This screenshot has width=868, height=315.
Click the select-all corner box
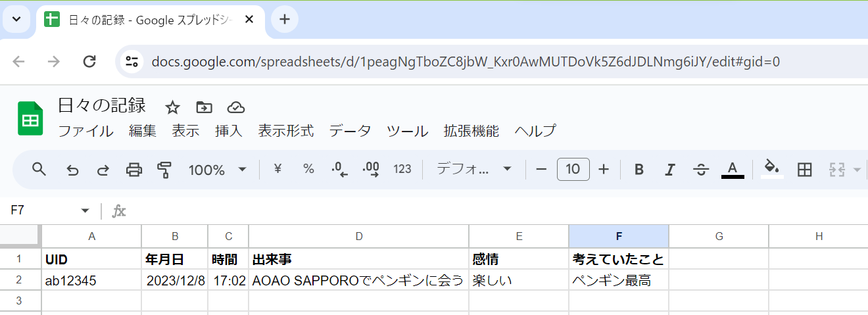tap(20, 236)
